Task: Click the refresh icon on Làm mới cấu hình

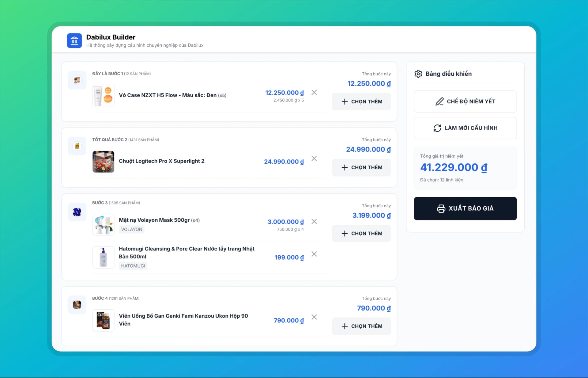Action: tap(438, 128)
